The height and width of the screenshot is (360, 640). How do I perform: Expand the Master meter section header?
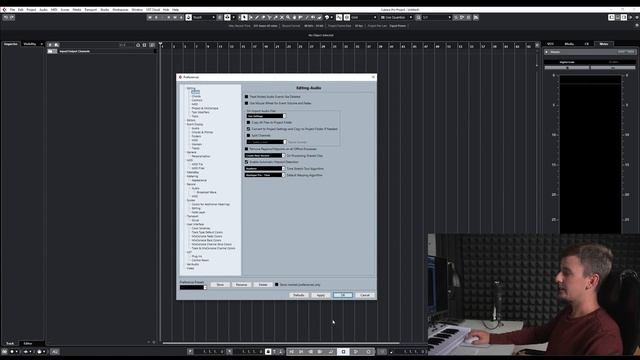[x=547, y=52]
